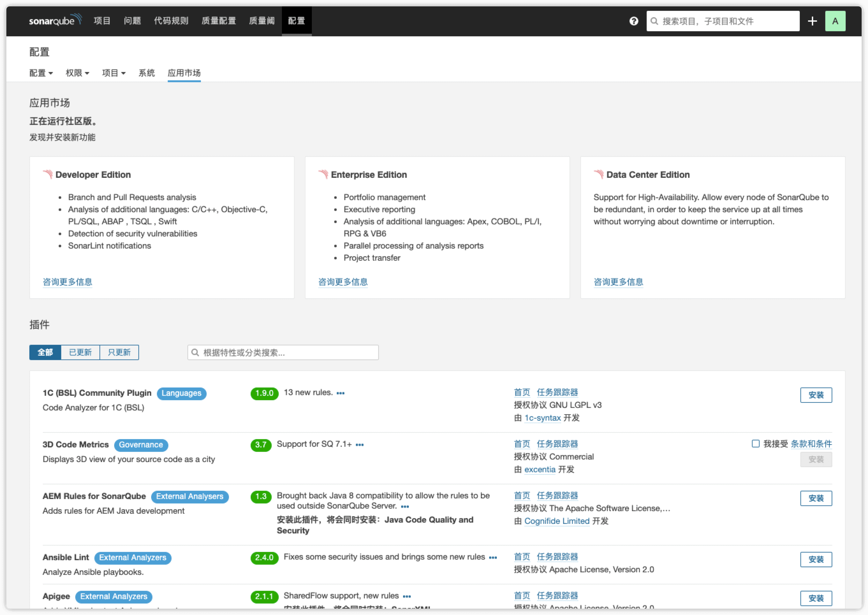Select the 已更新 plugin filter
Viewport: 868px width, 615px height.
pos(80,352)
